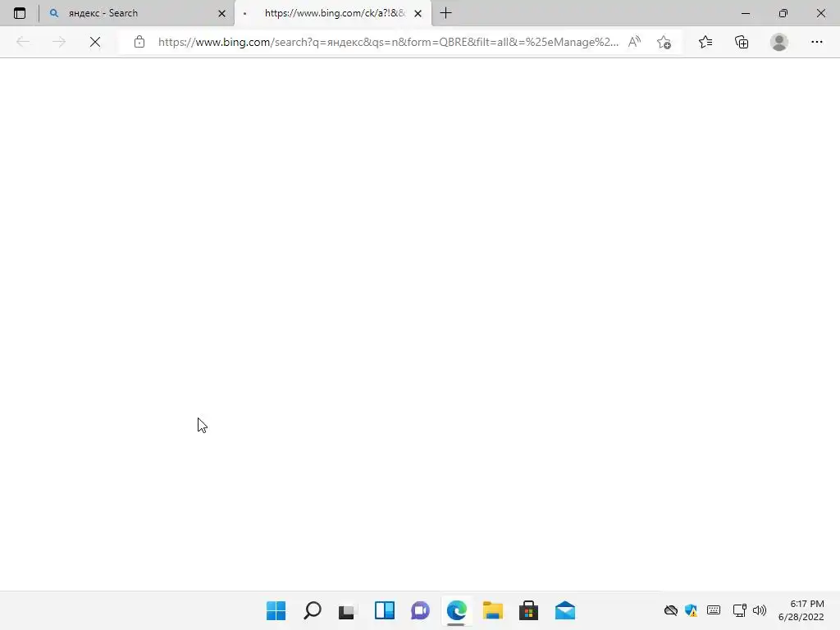Open Windows Security tray icon
Viewport: 840px width, 630px height.
coord(691,610)
